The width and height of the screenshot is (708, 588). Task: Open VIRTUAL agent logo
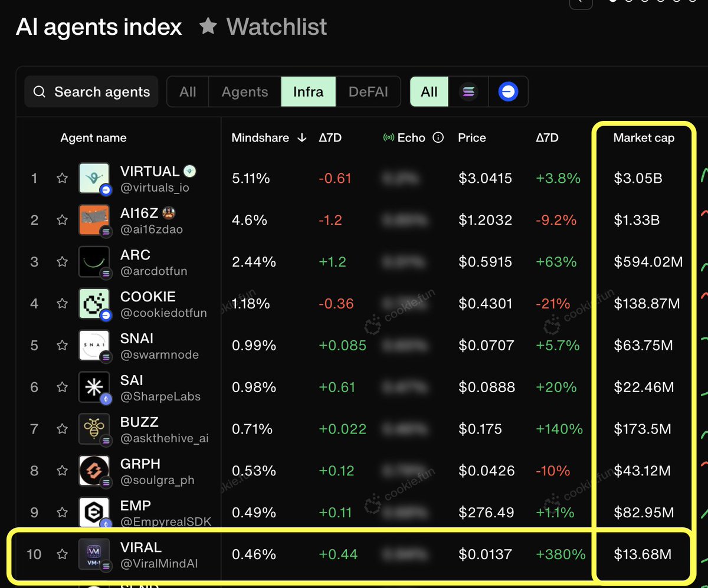pyautogui.click(x=94, y=178)
